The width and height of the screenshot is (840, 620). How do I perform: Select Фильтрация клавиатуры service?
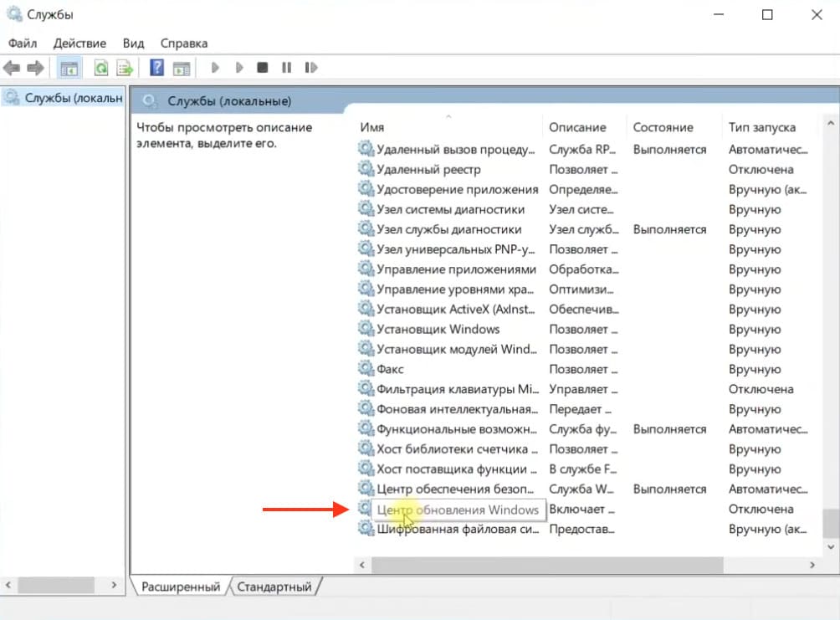(583, 389)
